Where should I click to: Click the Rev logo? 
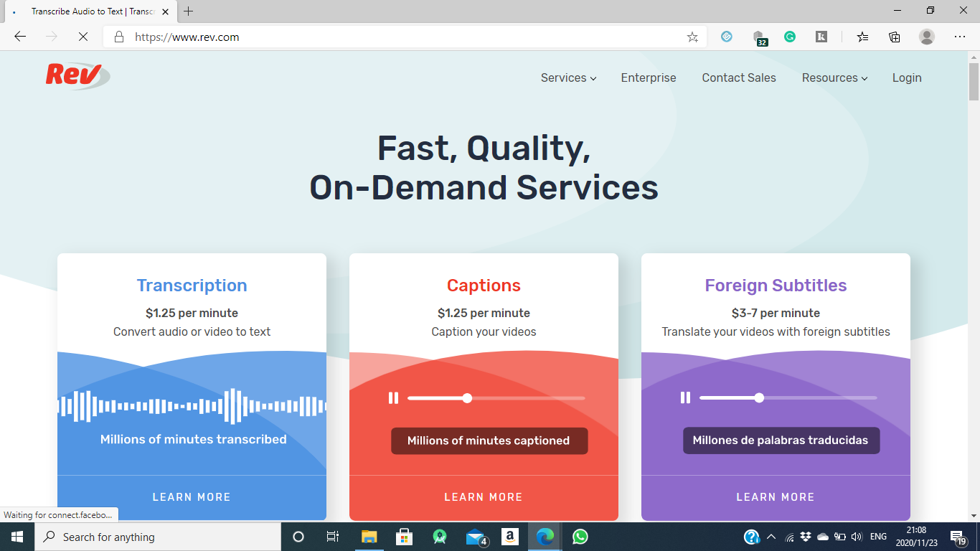(x=77, y=75)
